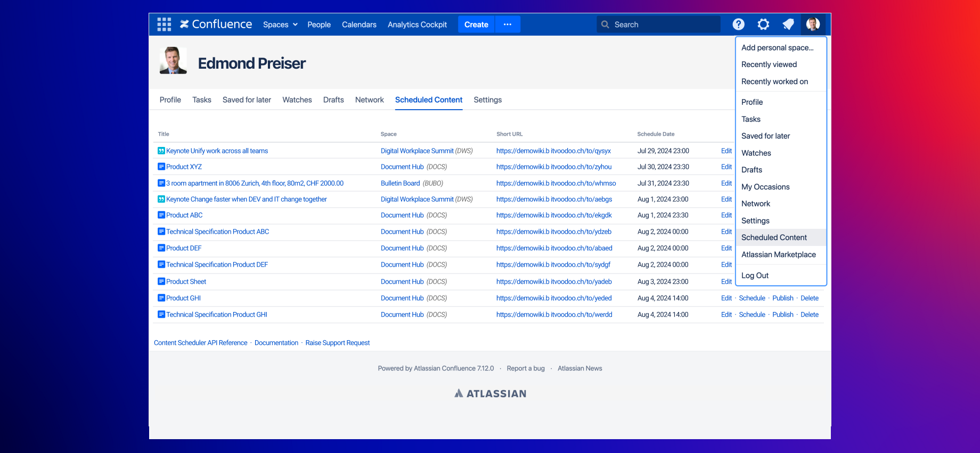Click the user avatar in the header
Viewport: 980px width, 453px height.
(813, 24)
